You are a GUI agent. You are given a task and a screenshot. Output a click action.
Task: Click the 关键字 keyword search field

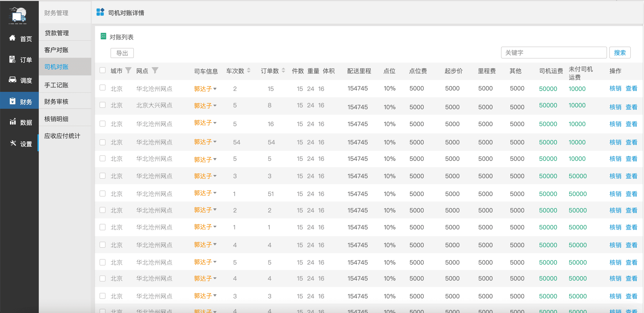click(x=554, y=53)
